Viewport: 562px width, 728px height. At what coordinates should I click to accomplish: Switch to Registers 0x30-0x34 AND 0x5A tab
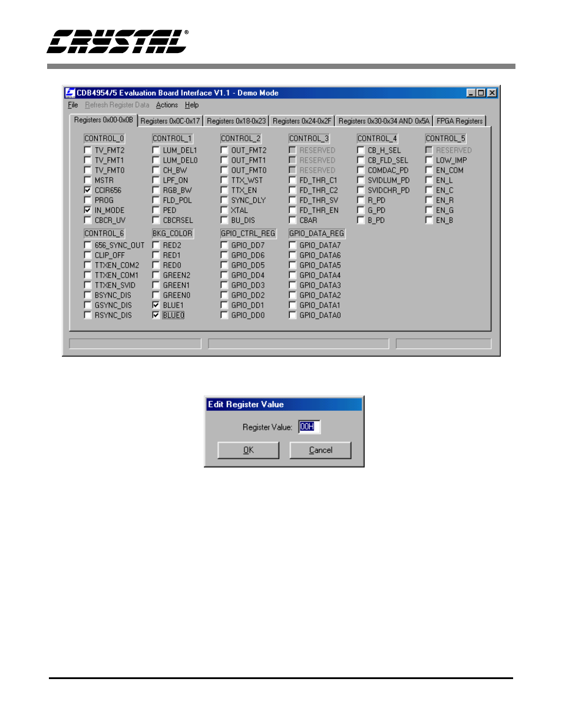click(384, 121)
